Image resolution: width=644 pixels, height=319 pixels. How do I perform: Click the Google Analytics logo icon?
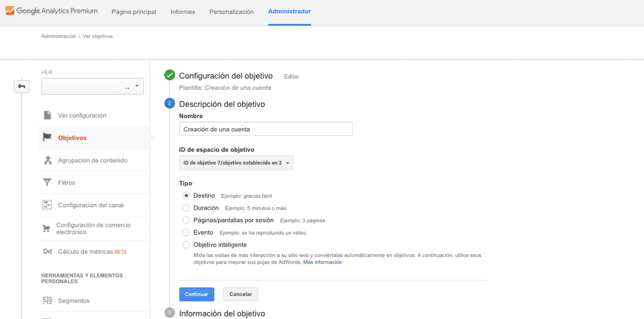tap(10, 12)
